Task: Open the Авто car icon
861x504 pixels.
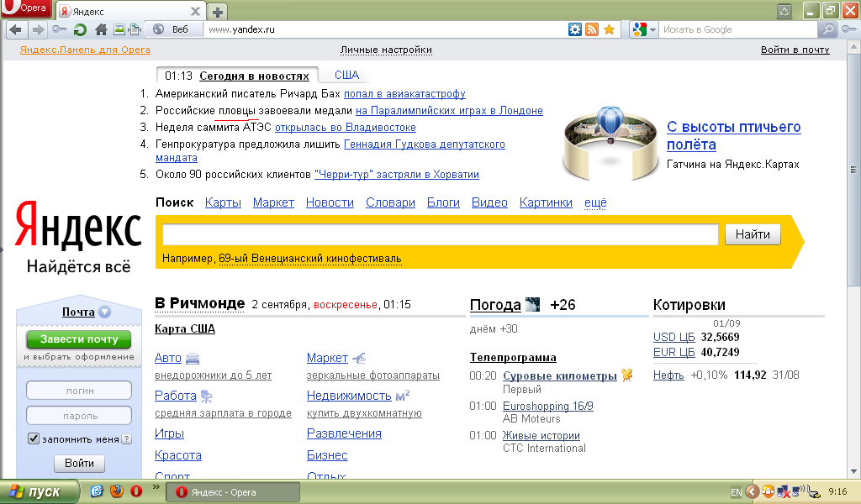Action: coord(193,359)
